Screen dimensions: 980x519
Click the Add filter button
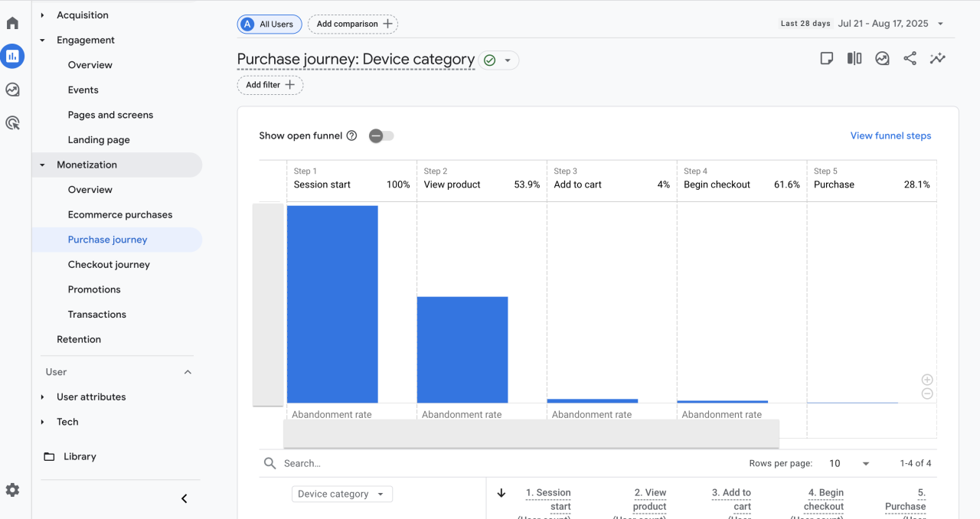point(270,85)
